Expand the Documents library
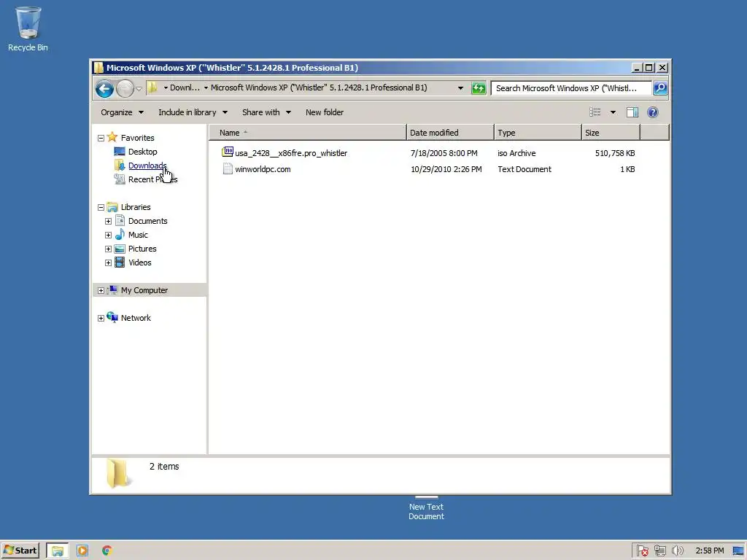Screen dimensions: 747x560 (x=108, y=222)
